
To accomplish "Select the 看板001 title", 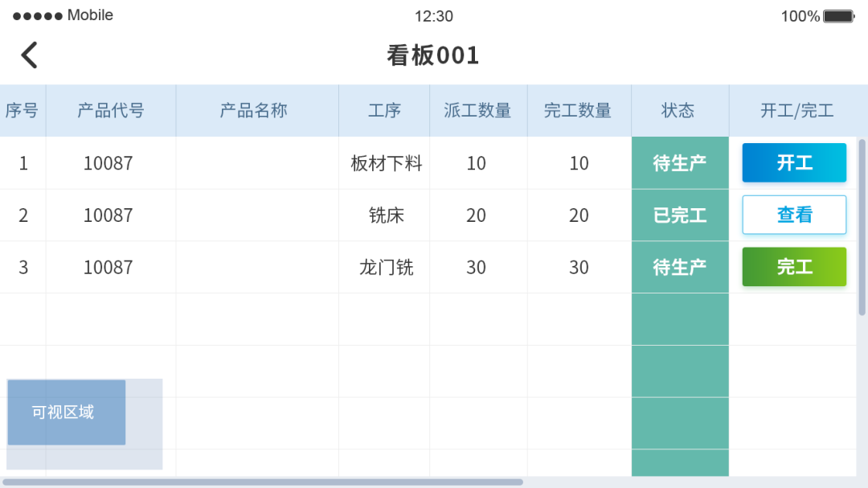I will (433, 55).
